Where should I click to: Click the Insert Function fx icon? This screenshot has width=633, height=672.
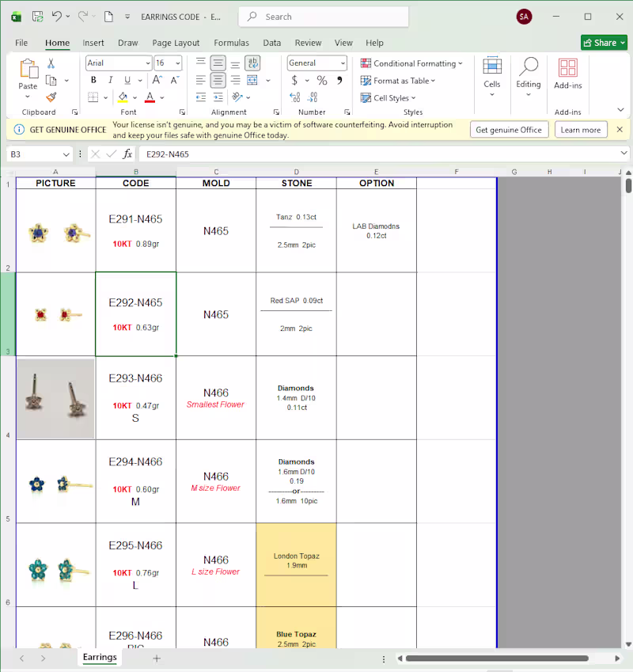click(127, 154)
